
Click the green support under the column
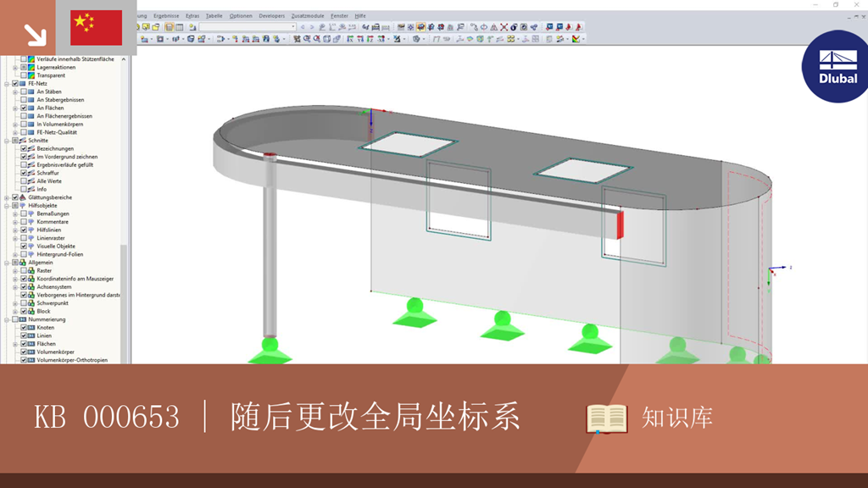270,352
